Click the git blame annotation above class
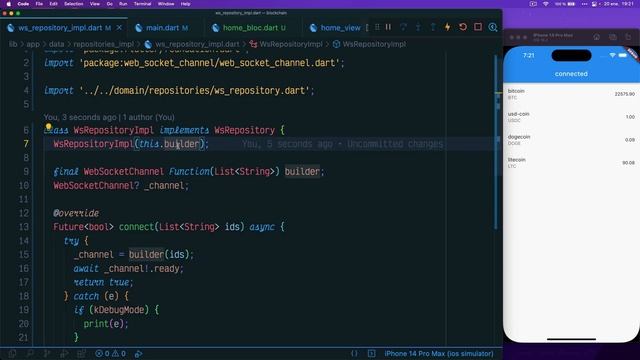Viewport: 640px width, 360px height. tap(109, 118)
